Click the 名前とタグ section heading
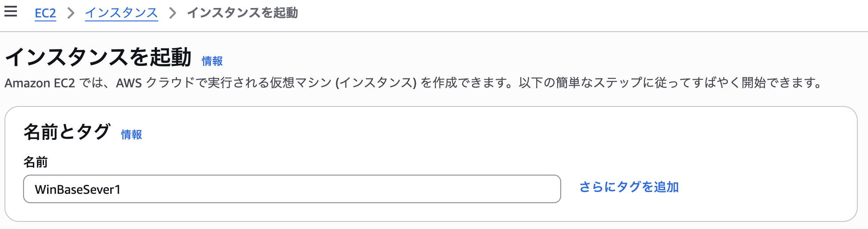 (67, 132)
